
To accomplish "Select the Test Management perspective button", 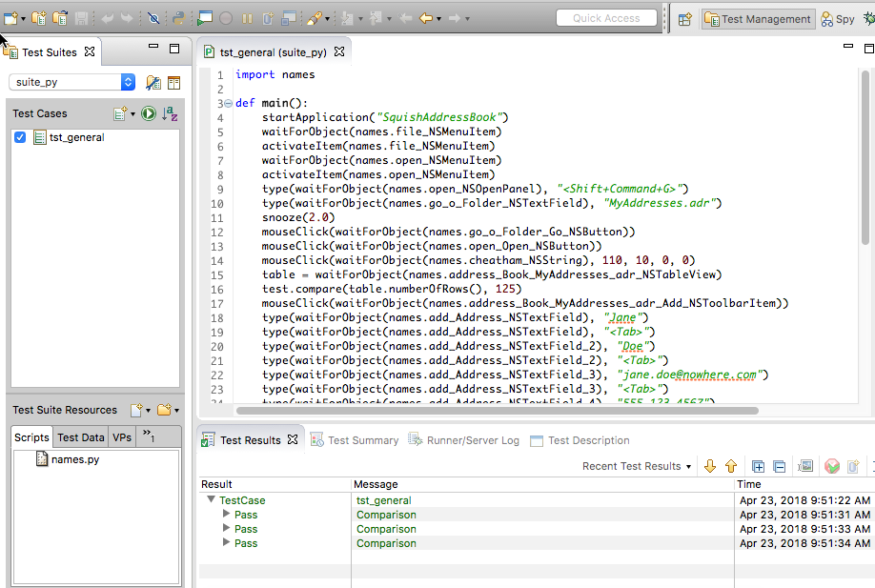I will 758,19.
